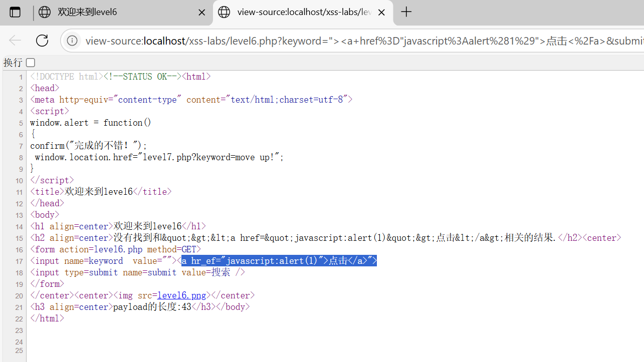Click the <!DOCTYPE html> first line
Image resolution: width=644 pixels, height=362 pixels.
click(x=120, y=77)
